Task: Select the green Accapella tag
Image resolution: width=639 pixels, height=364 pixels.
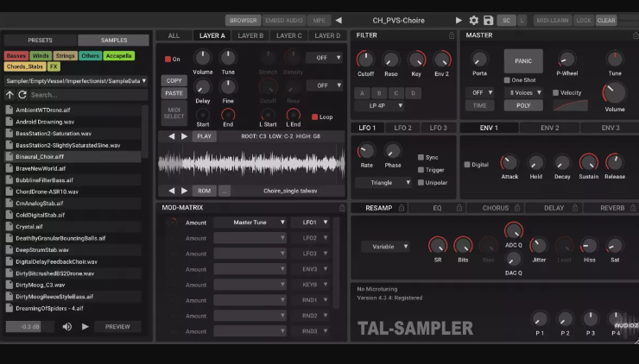Action: (118, 56)
